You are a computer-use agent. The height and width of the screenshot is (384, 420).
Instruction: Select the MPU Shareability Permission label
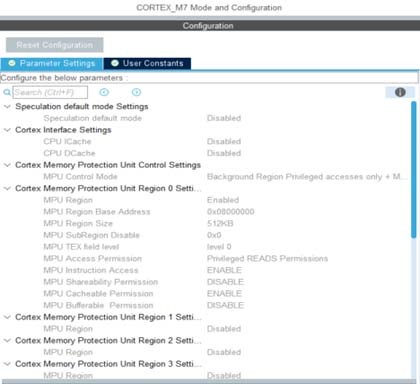(x=101, y=282)
